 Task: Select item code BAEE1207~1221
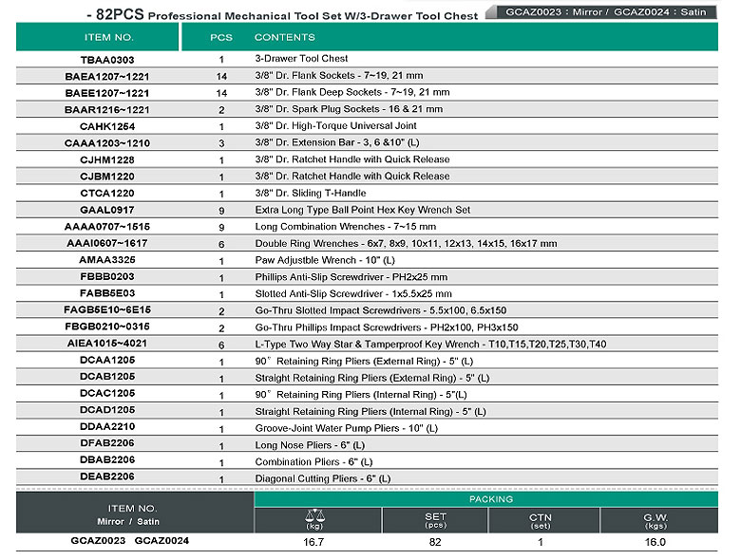pyautogui.click(x=107, y=93)
